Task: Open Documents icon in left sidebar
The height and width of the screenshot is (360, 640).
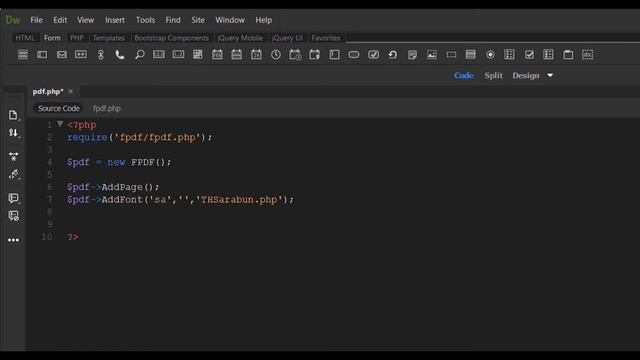Action: coord(13,115)
